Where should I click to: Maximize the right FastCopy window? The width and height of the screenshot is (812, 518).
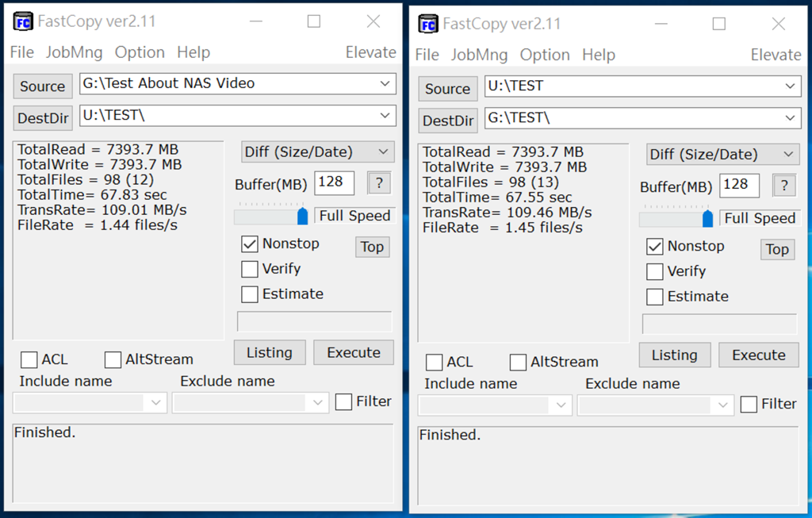click(x=718, y=24)
